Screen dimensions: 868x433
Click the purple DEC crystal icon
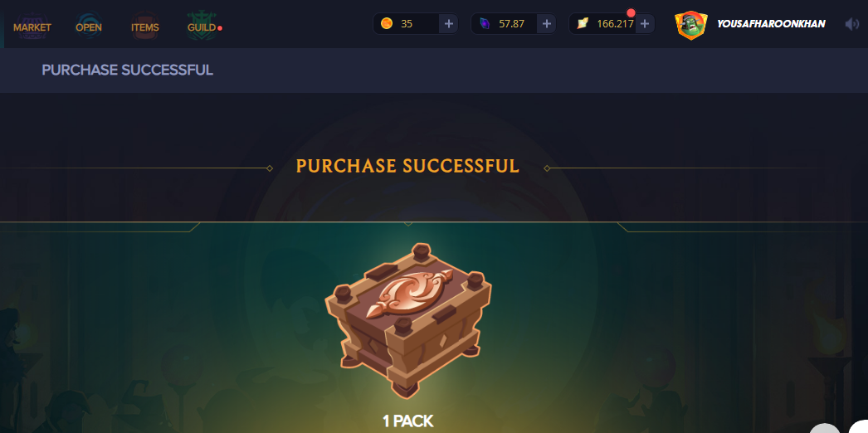click(485, 24)
